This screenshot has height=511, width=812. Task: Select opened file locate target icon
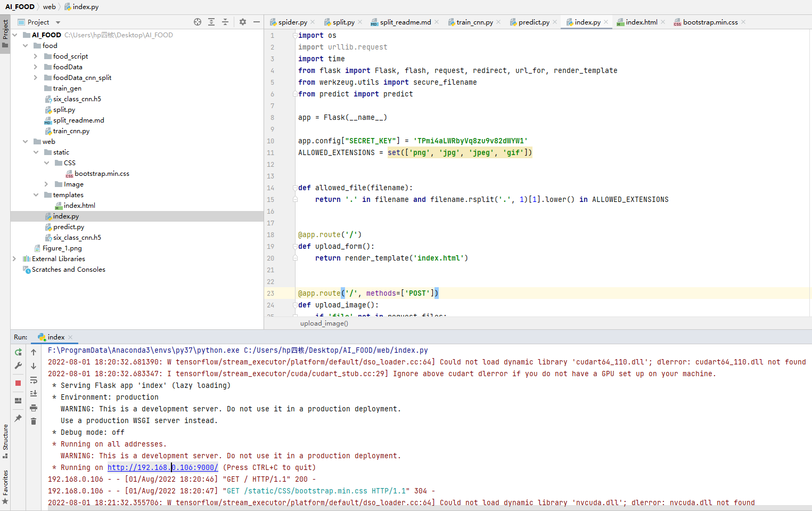pyautogui.click(x=198, y=22)
